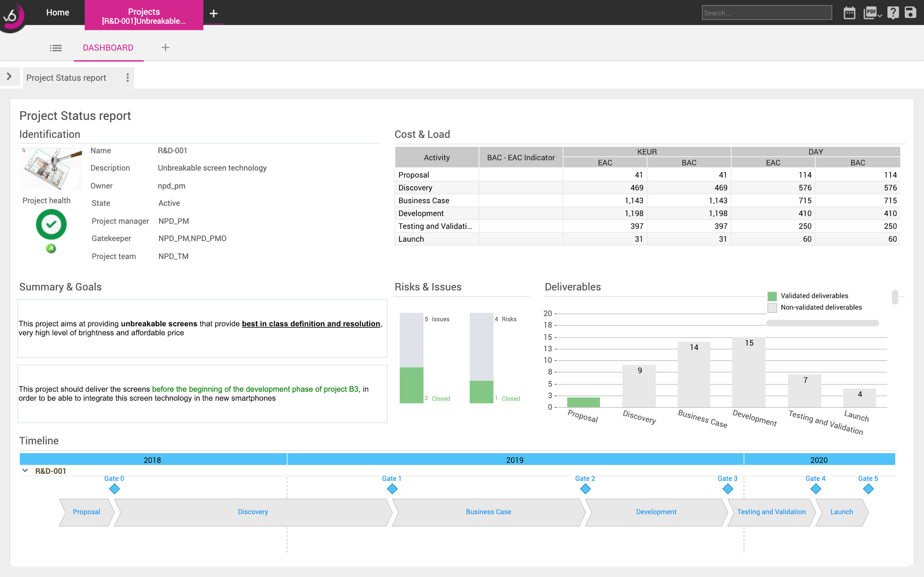This screenshot has height=577, width=924.
Task: Expand the panel arrow left of Project Status report
Action: pos(9,76)
